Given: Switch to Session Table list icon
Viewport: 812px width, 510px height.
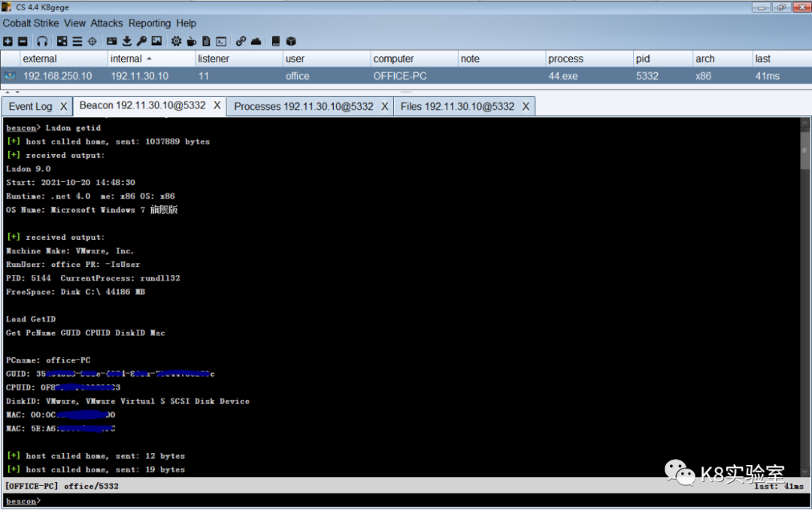Looking at the screenshot, I should pyautogui.click(x=77, y=41).
